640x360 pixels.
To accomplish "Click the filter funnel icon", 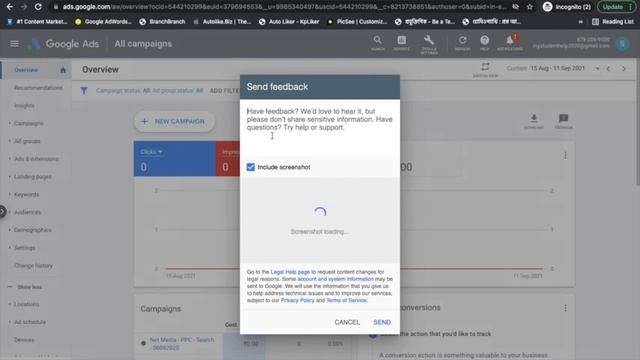I will pyautogui.click(x=84, y=91).
